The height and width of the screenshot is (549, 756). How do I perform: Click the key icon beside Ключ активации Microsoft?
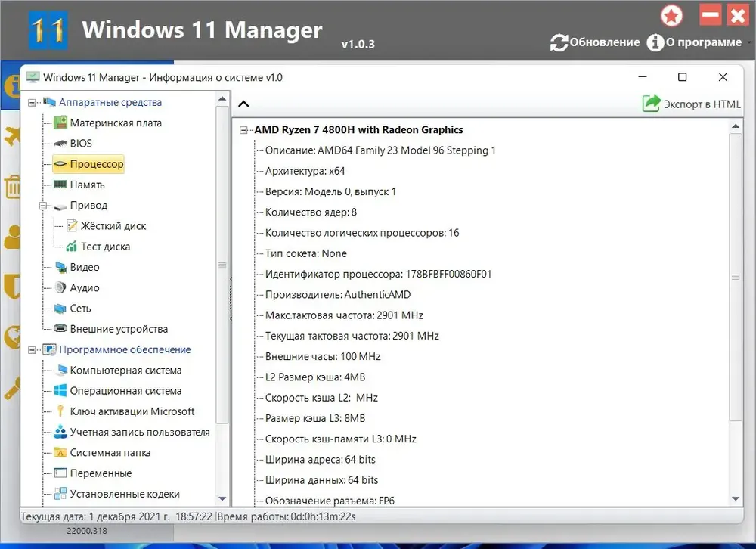point(60,411)
